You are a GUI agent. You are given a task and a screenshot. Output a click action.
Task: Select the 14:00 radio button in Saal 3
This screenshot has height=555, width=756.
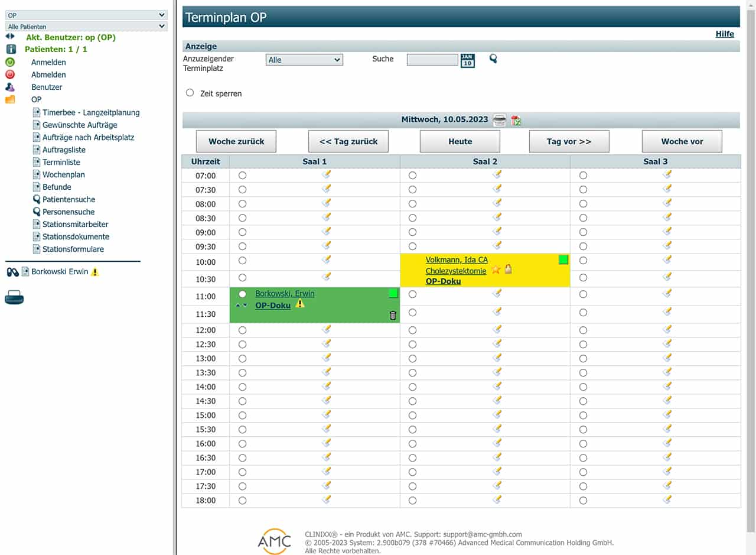coord(583,387)
